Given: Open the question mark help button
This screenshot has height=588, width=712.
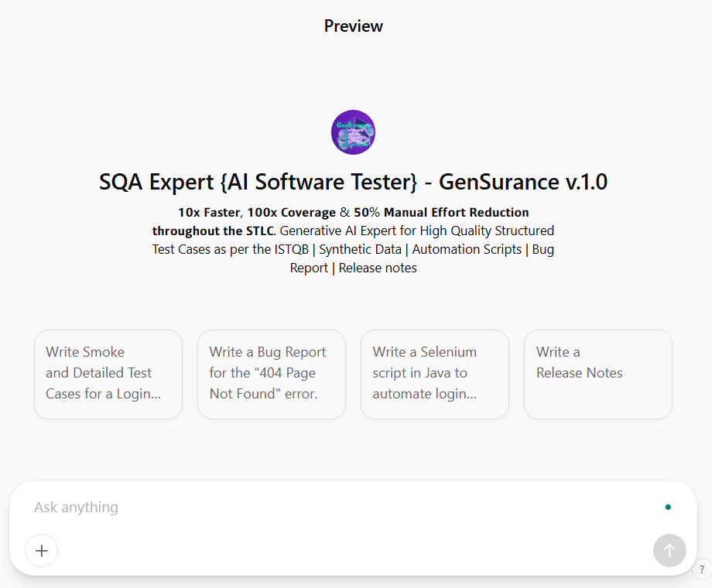Looking at the screenshot, I should [x=702, y=569].
